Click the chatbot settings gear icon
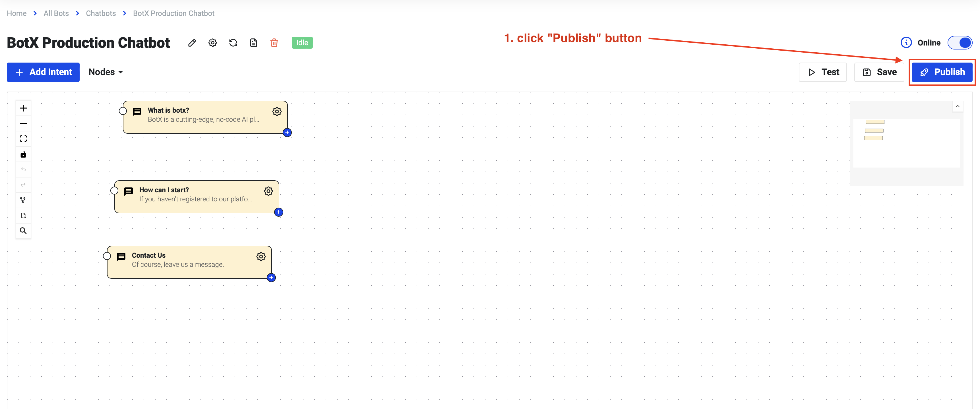Screen dimensions: 980x409 pyautogui.click(x=213, y=43)
